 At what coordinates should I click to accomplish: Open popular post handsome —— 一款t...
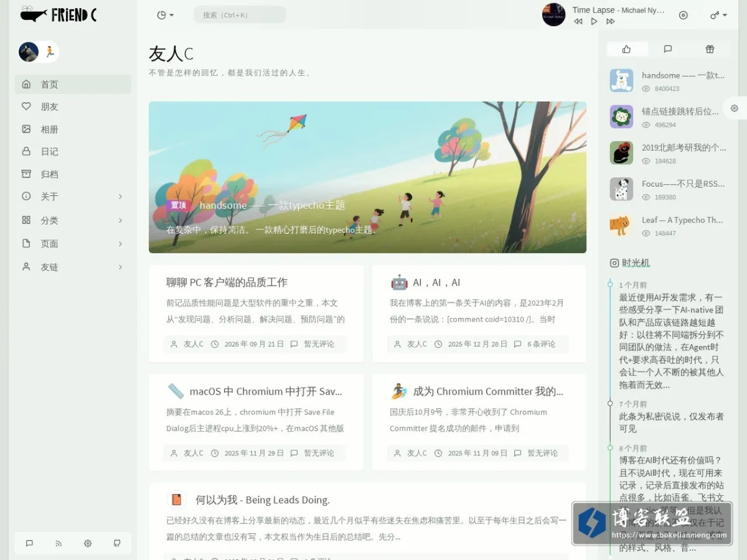point(683,75)
